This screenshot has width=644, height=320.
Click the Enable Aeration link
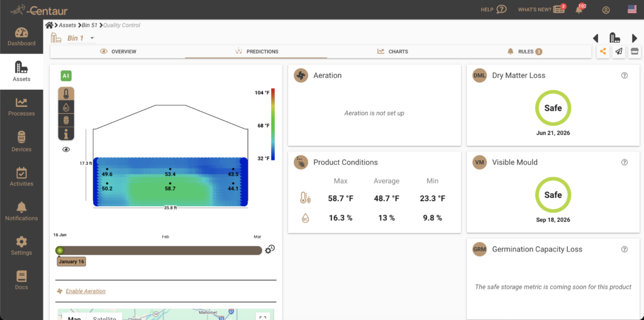click(x=86, y=291)
